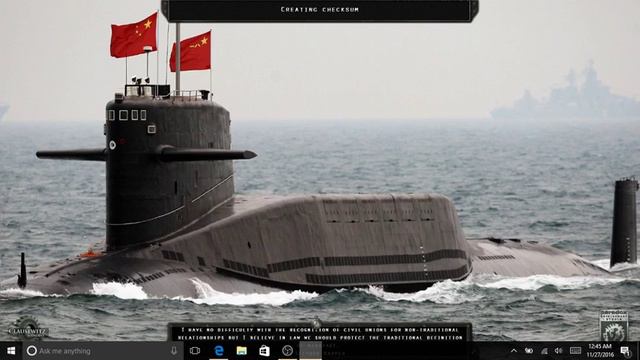Viewport: 640px width, 360px height.
Task: Open the Windows Store taskbar icon
Action: 264,351
